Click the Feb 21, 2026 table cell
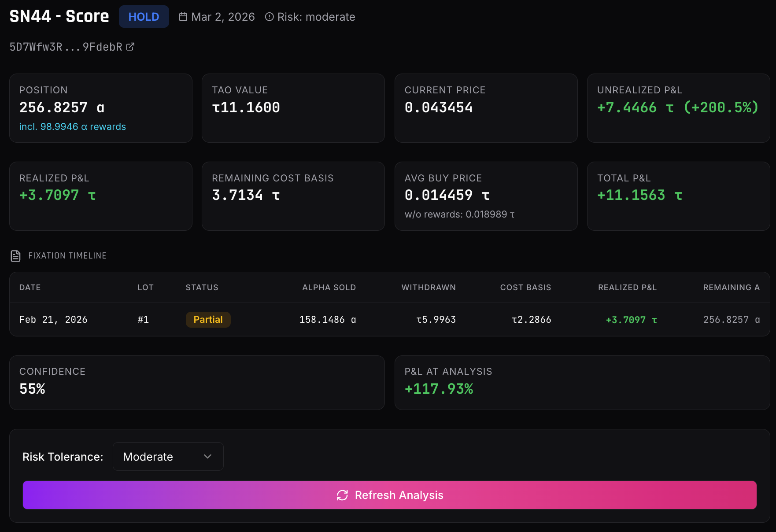Screen dimensions: 776x532 tap(53, 320)
